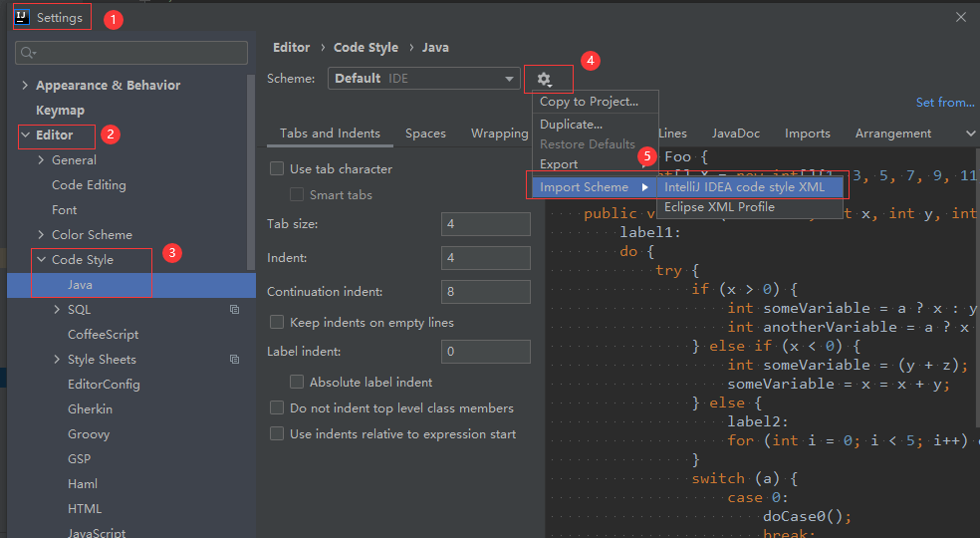This screenshot has height=538, width=980.
Task: Toggle Absolute label indent checkbox
Action: 296,382
